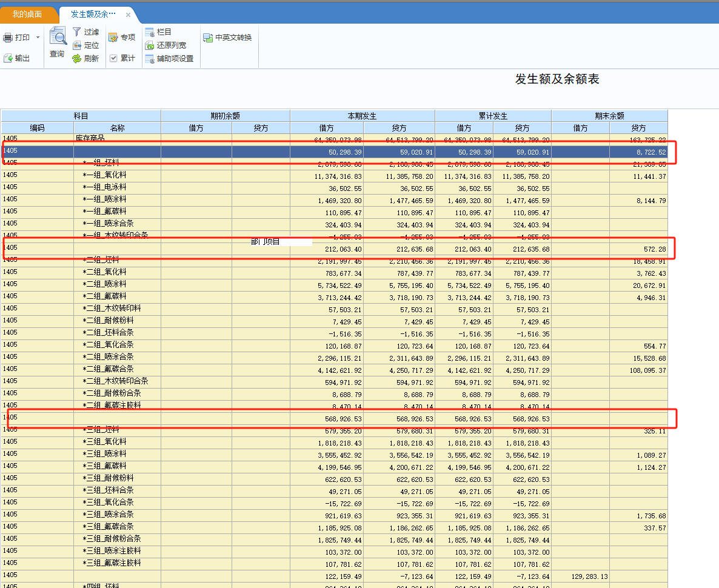Toggle the 累计 checkbox
The width and height of the screenshot is (719, 588).
[113, 58]
